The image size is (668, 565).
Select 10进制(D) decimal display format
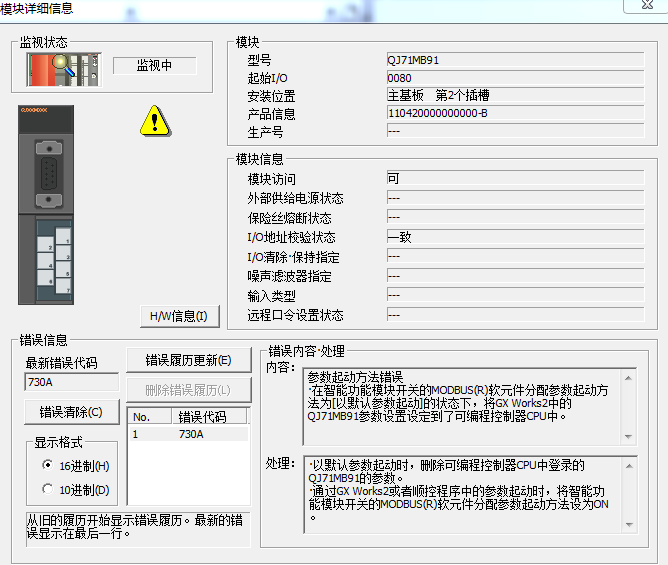(47, 489)
